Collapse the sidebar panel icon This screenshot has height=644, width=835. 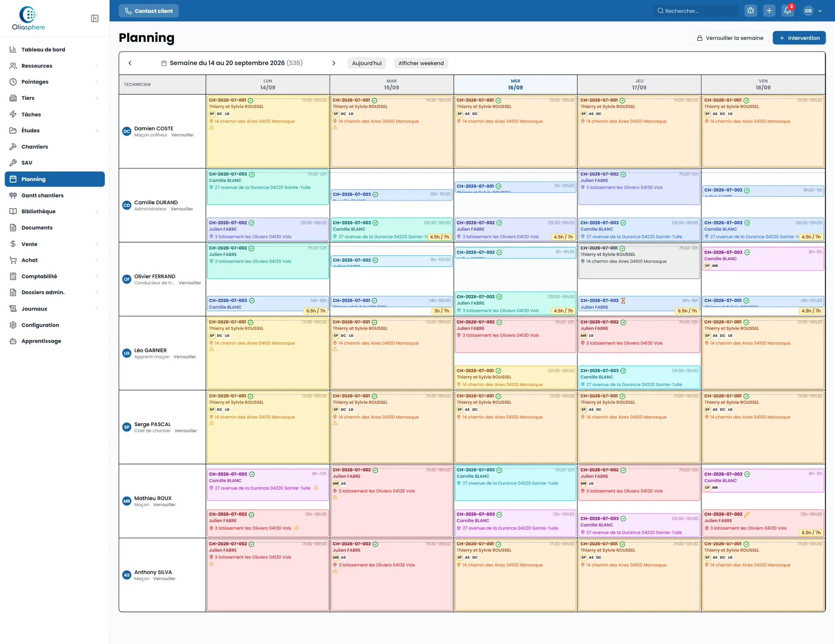coord(95,19)
